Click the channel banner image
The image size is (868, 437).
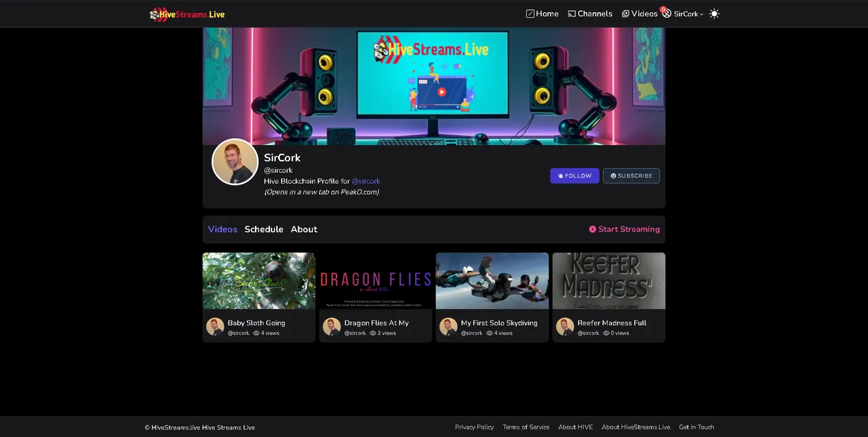coord(434,86)
